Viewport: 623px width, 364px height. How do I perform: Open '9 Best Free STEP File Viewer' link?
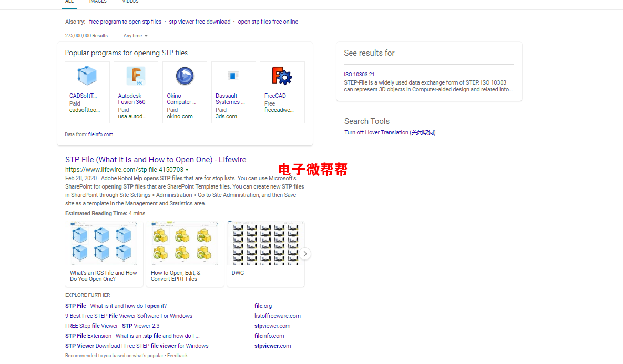tap(129, 316)
